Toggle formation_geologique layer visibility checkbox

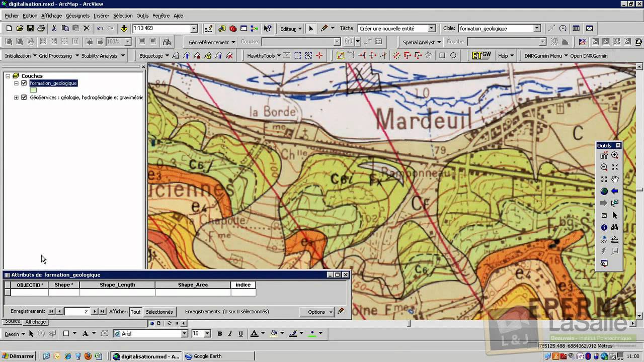pos(24,83)
